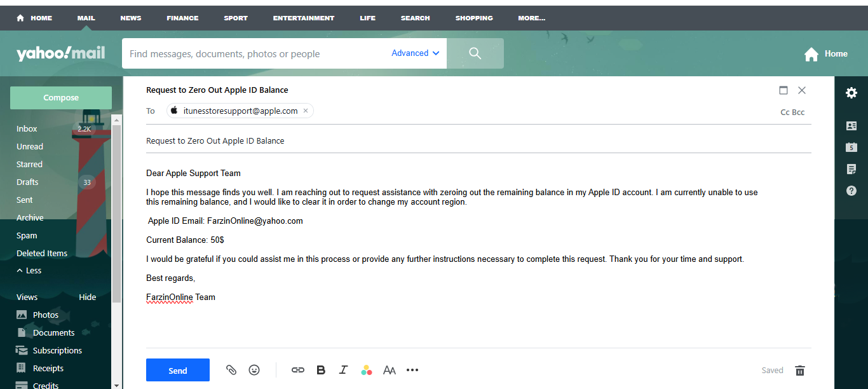Toggle bold formatting in compose toolbar
Viewport: 868px width, 389px height.
(321, 370)
